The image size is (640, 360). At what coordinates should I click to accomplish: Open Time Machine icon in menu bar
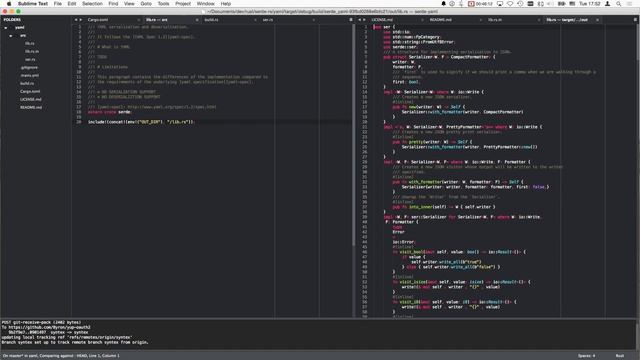(x=520, y=4)
